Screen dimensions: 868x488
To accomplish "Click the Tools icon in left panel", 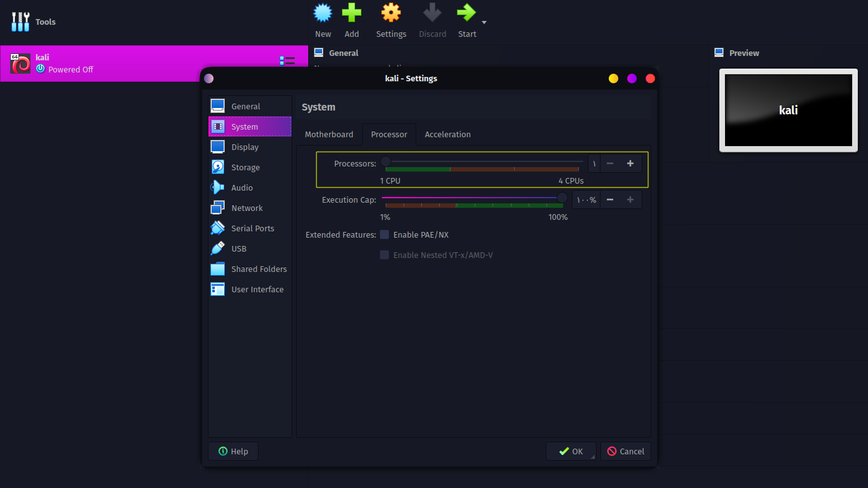I will coord(20,22).
